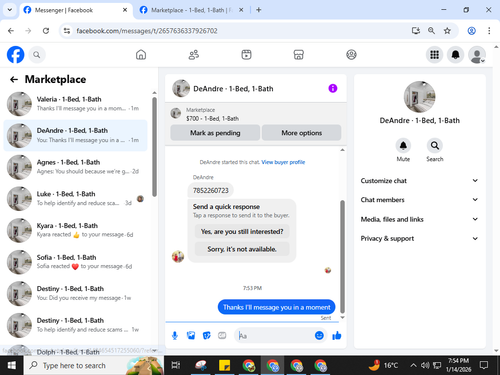
Task: Open View buyer profile link
Action: 283,162
